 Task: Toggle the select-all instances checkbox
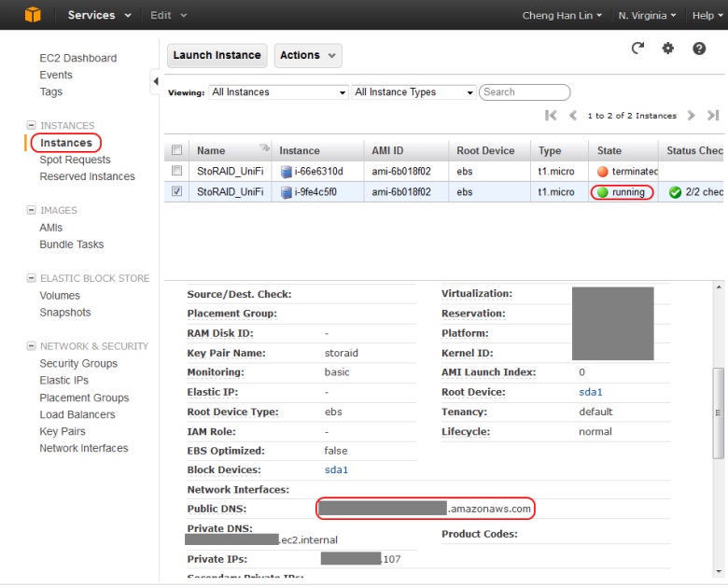point(177,150)
